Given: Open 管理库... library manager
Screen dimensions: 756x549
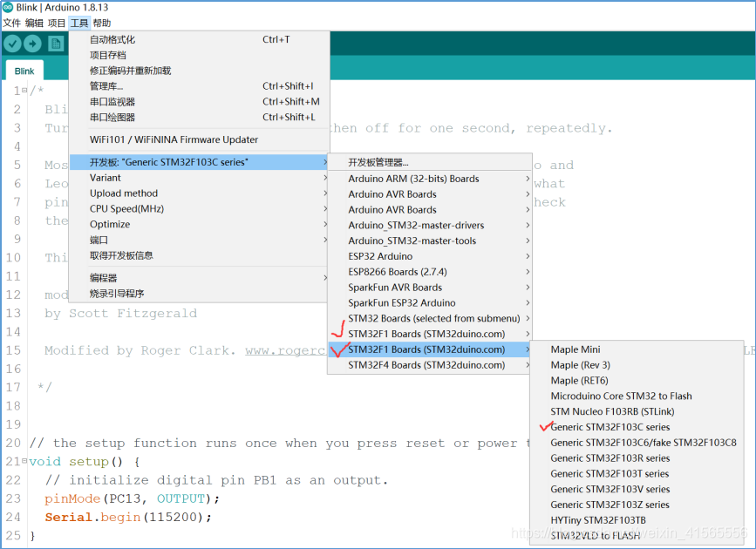Looking at the screenshot, I should click(x=200, y=85).
